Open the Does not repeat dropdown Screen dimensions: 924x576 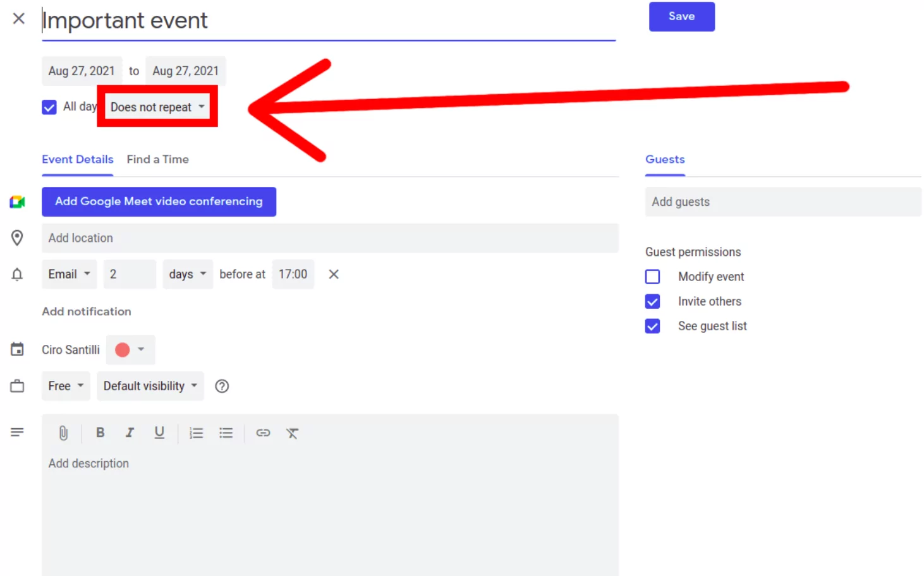pos(157,107)
